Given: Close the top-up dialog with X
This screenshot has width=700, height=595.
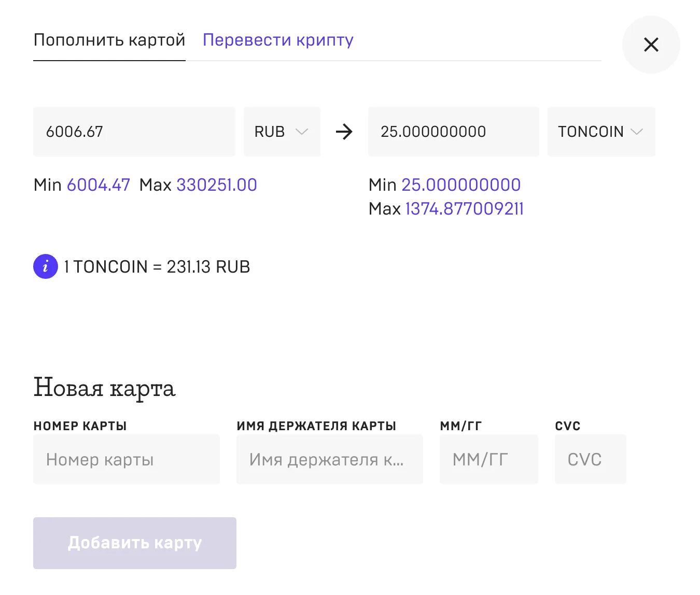Looking at the screenshot, I should point(651,45).
